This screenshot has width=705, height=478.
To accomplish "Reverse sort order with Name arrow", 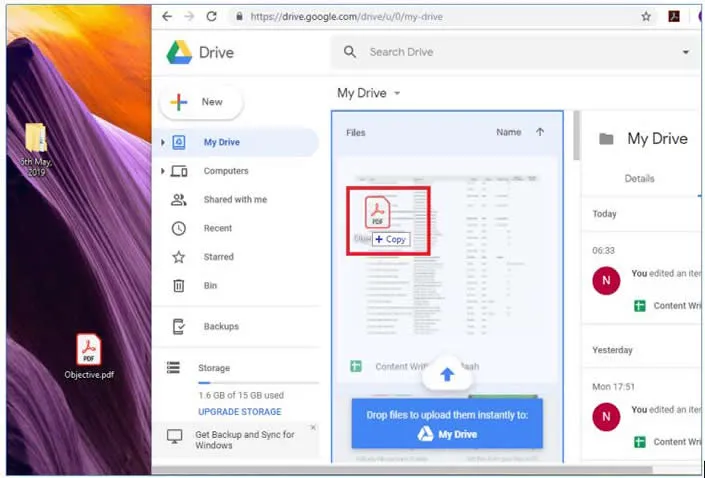I will 540,132.
